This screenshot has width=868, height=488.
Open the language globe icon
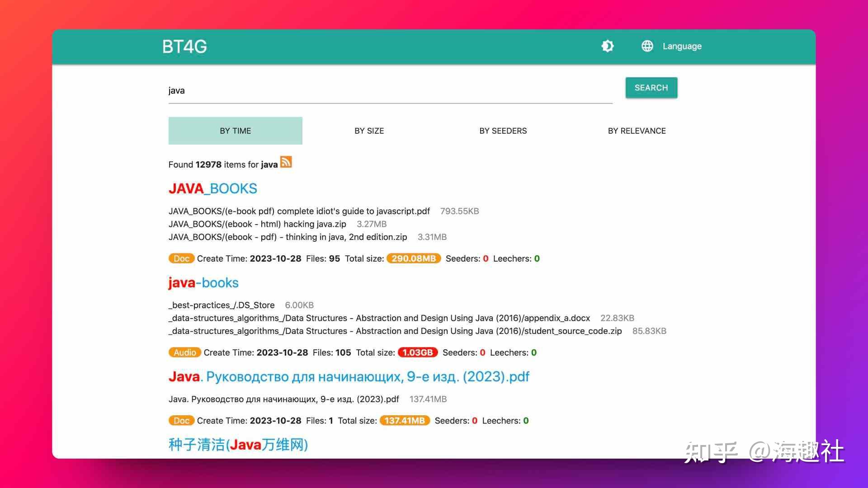(x=647, y=46)
